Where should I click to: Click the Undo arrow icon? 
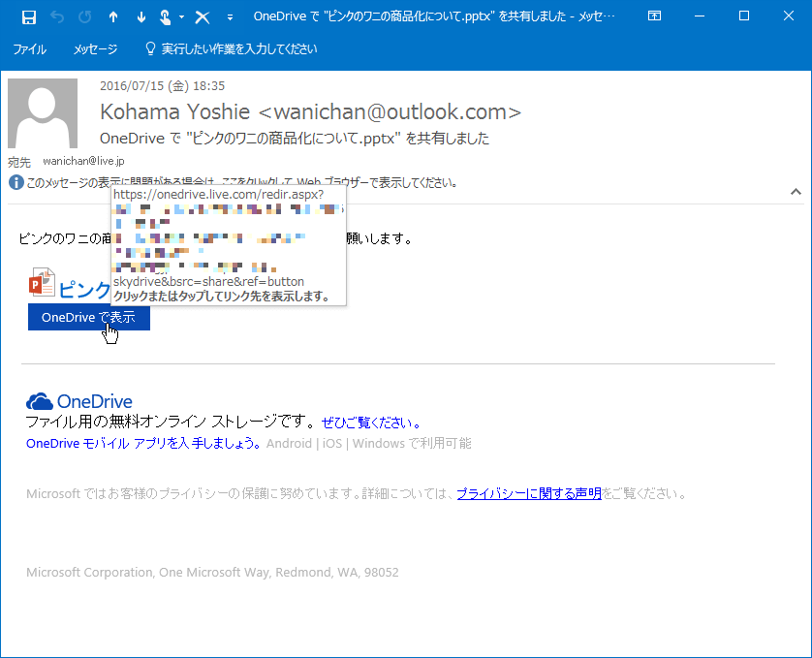pyautogui.click(x=57, y=17)
